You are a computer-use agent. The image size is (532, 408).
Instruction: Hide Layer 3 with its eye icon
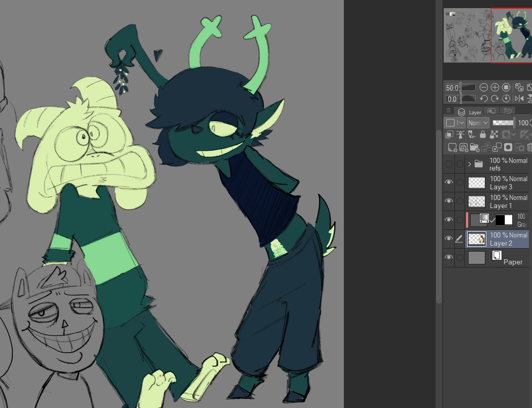[x=448, y=182]
